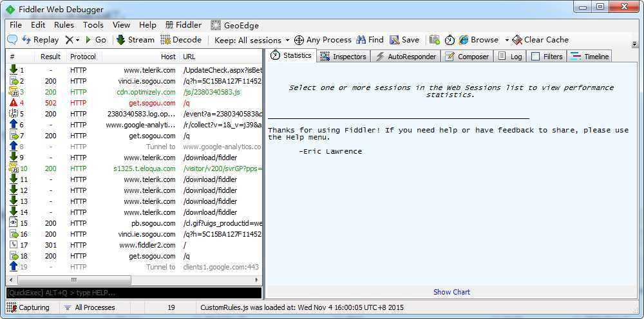The height and width of the screenshot is (319, 644).
Task: Open the View menu
Action: coord(121,25)
